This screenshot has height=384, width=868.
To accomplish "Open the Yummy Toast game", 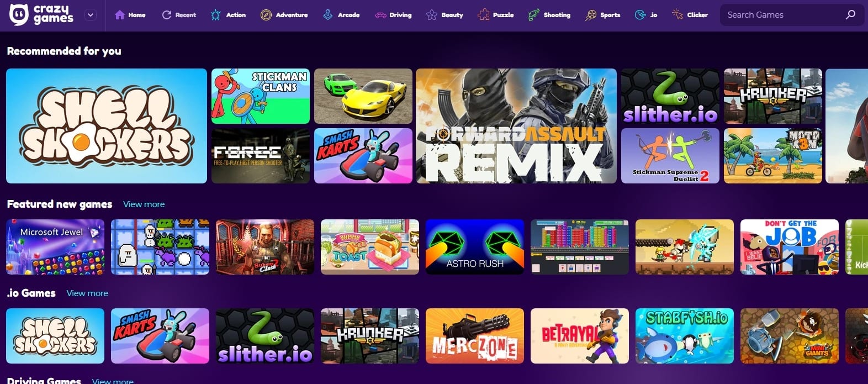I will (370, 247).
